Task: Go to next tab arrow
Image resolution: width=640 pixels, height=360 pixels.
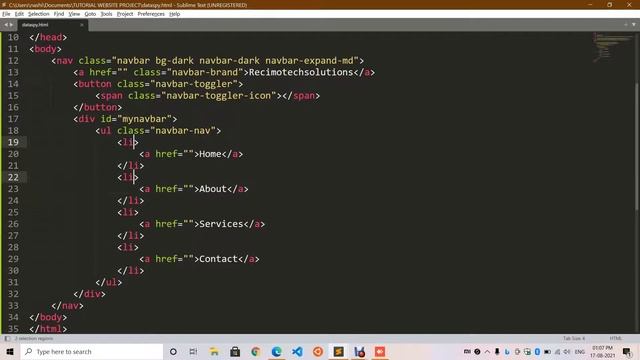Action: [11, 25]
